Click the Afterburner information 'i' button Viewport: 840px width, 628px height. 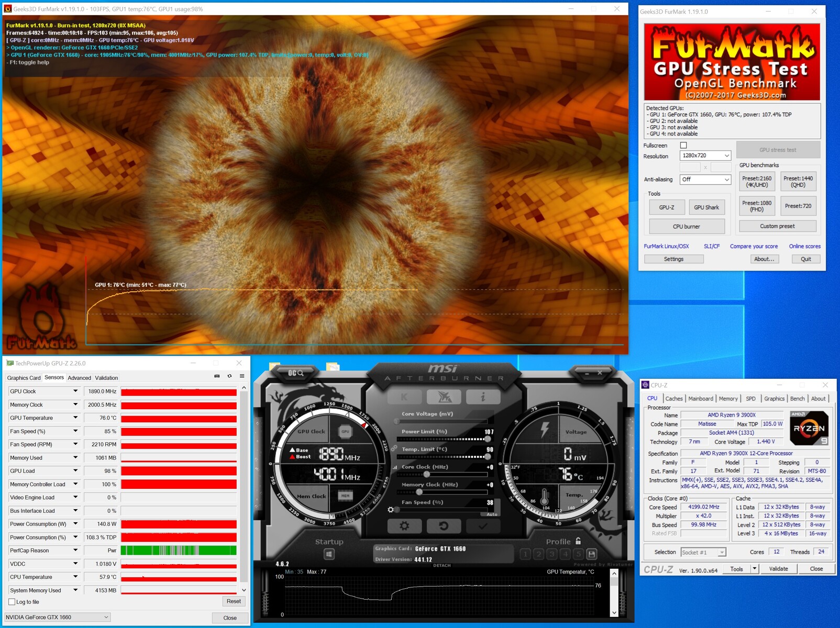click(483, 397)
